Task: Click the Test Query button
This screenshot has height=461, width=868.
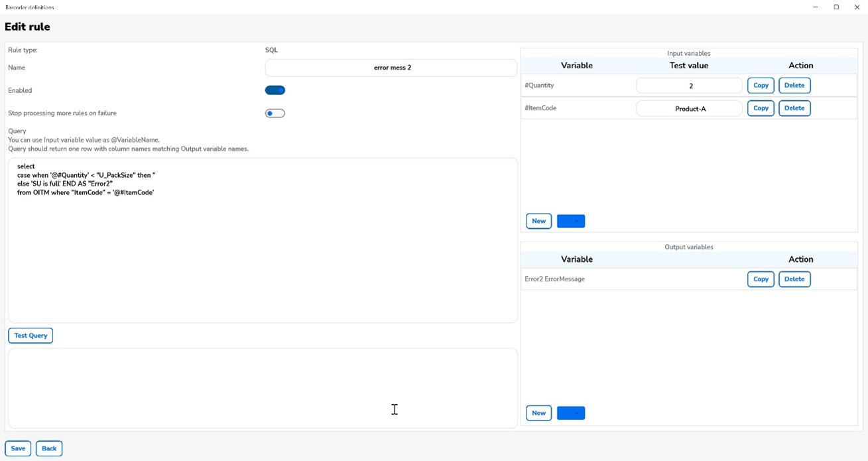Action: coord(31,336)
